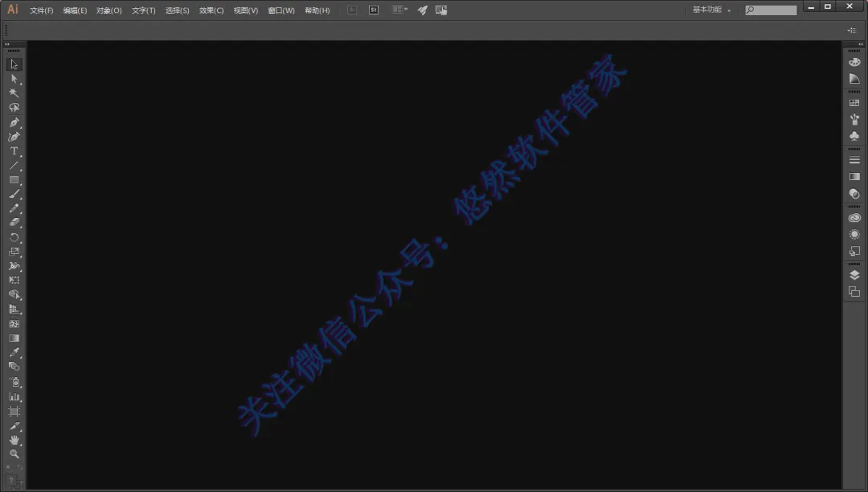Open the 编辑(E) menu

coord(75,10)
